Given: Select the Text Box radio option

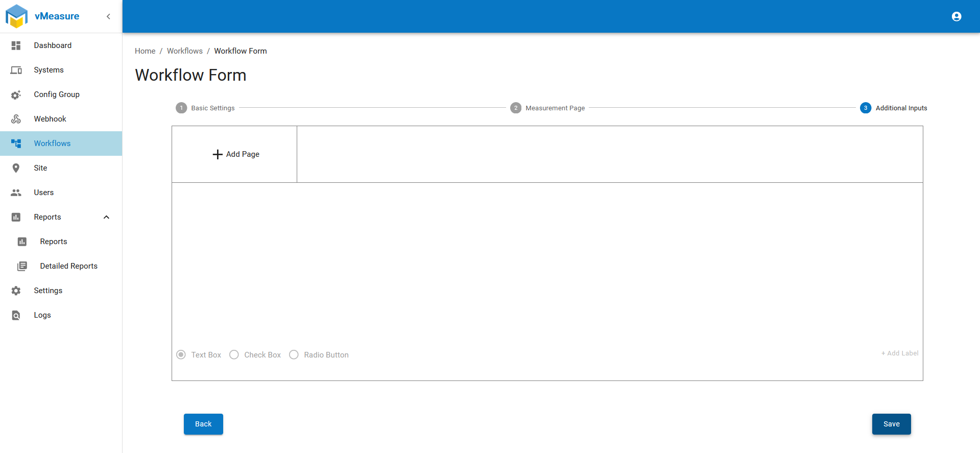Looking at the screenshot, I should (181, 355).
